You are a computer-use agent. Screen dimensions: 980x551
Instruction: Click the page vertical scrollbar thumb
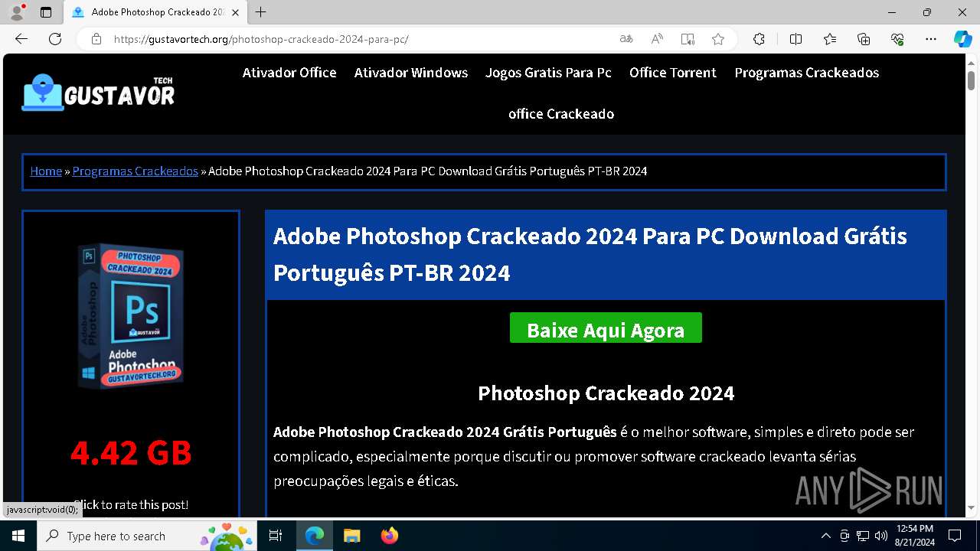971,80
